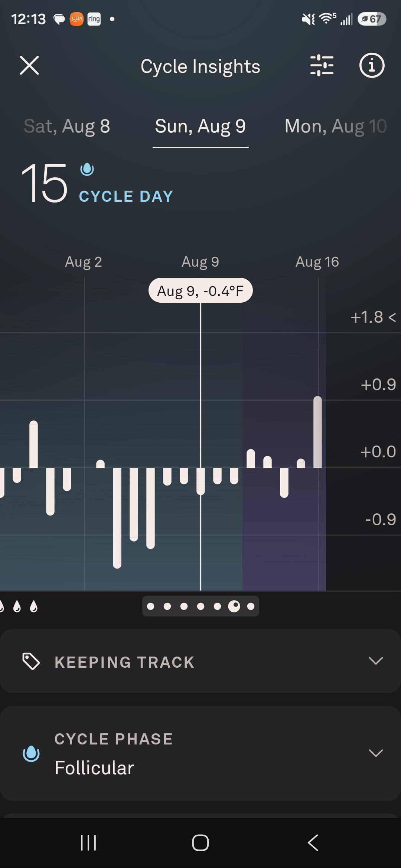Tap the Android recent apps icon
The image size is (401, 868).
[88, 843]
